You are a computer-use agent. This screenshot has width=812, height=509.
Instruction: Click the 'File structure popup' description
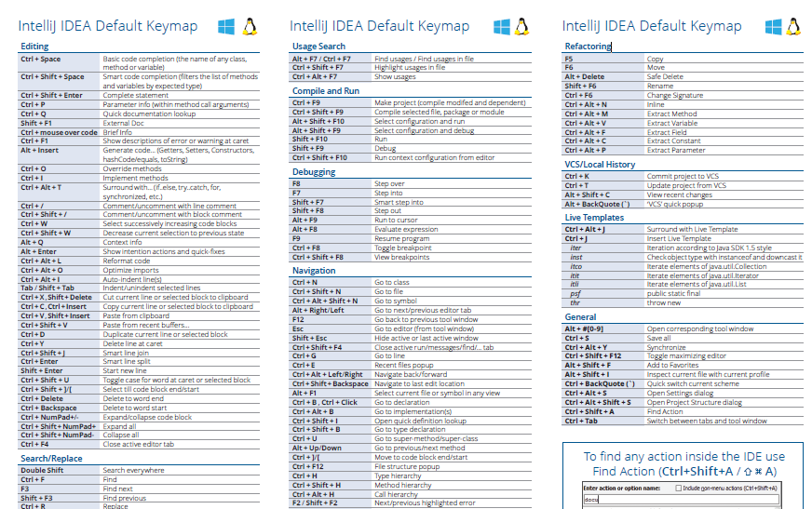(407, 466)
